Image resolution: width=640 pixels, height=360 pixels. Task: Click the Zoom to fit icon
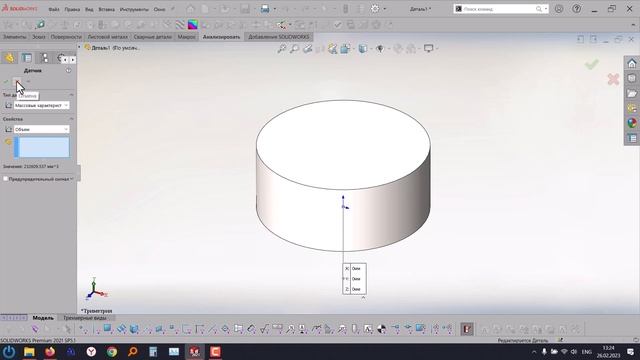pyautogui.click(x=282, y=49)
